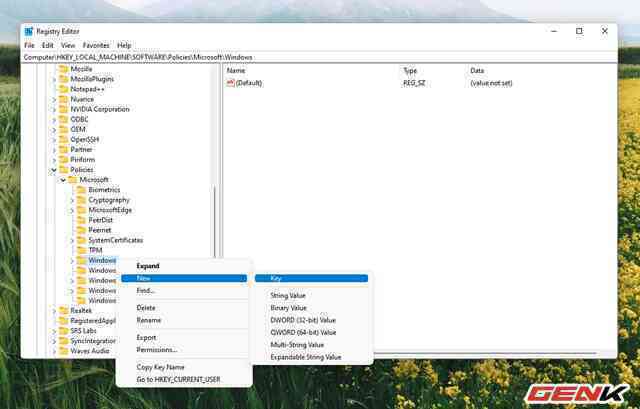Expand the NVIDIA Corporation node arrow
Viewport: 640px width, 409px height.
coord(54,109)
